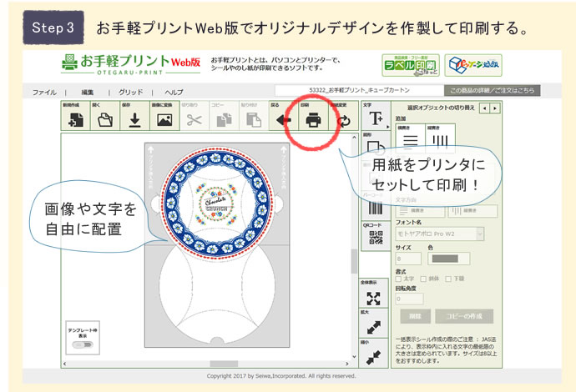Open the グリッド menu
The image size is (576, 392).
131,92
